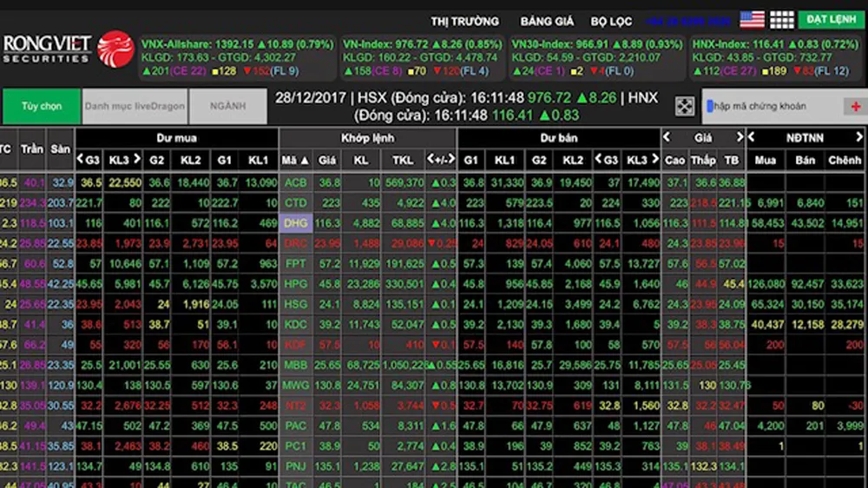This screenshot has height=488, width=868.
Task: Click the green ĐẶT LỆNH button
Action: click(x=831, y=19)
